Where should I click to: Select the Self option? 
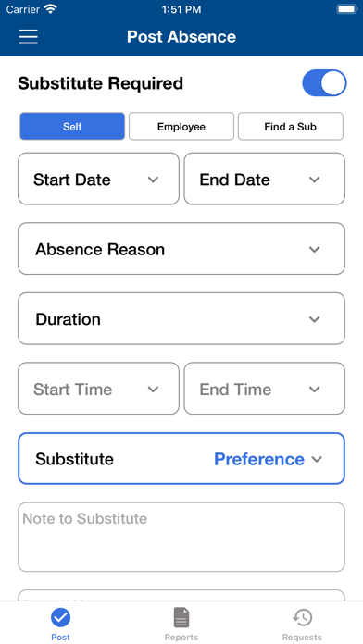click(x=72, y=127)
